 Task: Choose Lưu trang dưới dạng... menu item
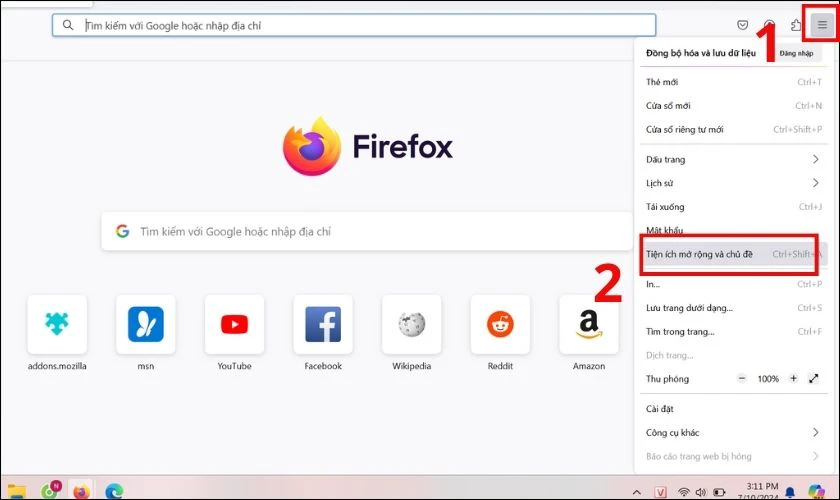733,308
